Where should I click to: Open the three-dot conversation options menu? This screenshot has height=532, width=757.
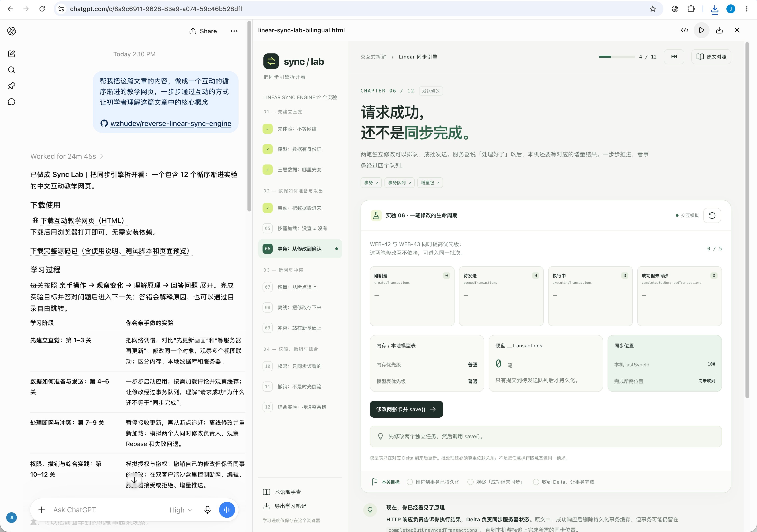point(234,31)
